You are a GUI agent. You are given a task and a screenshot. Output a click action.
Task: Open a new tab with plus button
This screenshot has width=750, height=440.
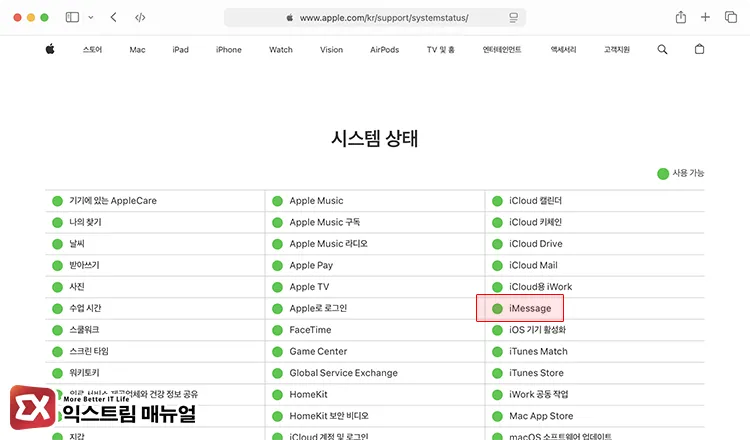[x=705, y=17]
